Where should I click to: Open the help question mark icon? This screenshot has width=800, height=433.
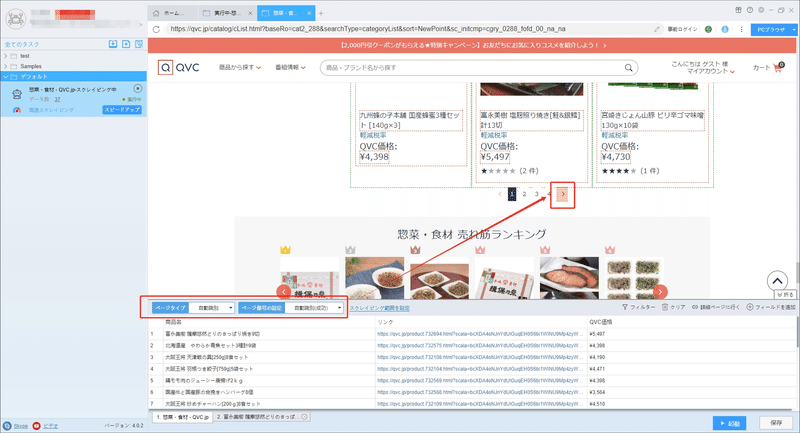click(749, 10)
